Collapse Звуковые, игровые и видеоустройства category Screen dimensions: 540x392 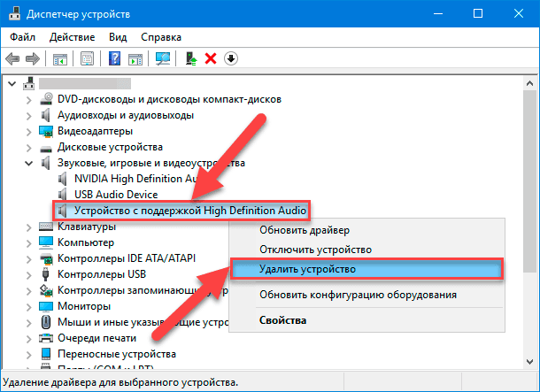29,164
